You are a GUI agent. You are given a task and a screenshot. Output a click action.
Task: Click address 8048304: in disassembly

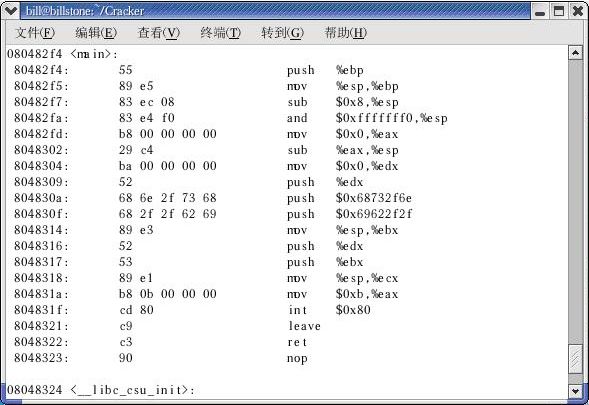click(x=41, y=166)
